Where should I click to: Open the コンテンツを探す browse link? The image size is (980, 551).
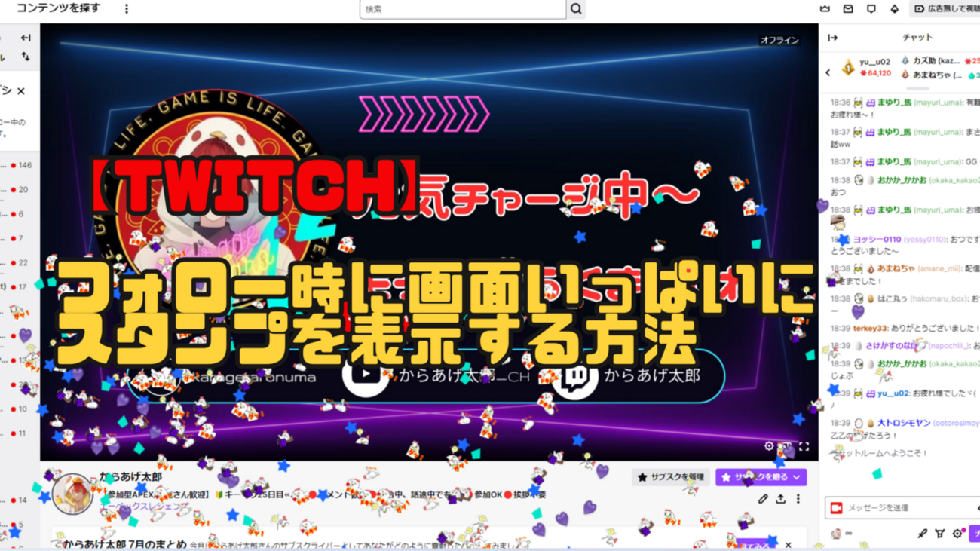[57, 8]
